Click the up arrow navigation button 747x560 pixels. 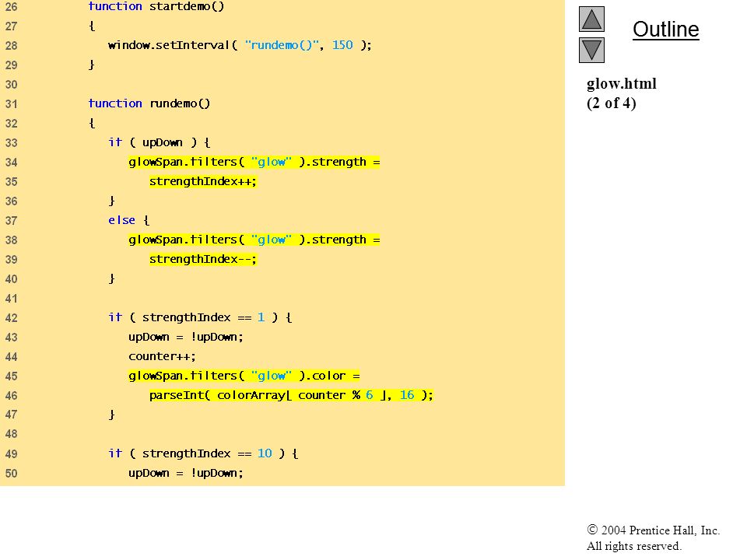point(591,19)
